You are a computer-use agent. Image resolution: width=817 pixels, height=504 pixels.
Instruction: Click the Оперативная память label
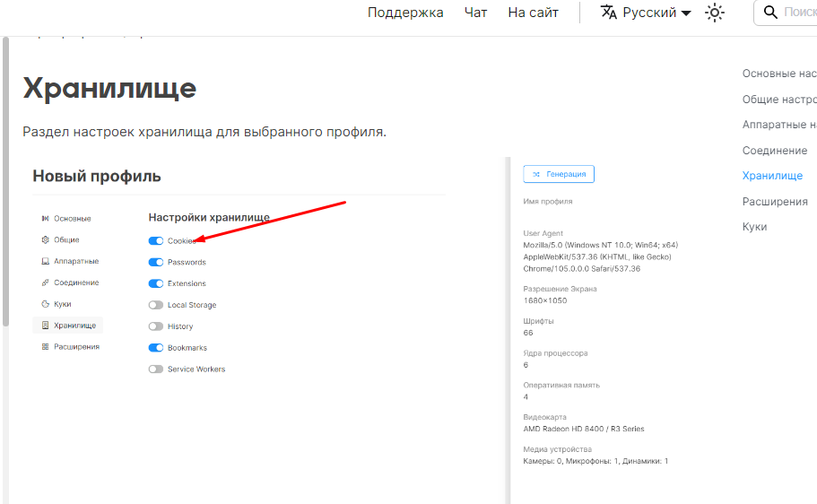click(561, 385)
